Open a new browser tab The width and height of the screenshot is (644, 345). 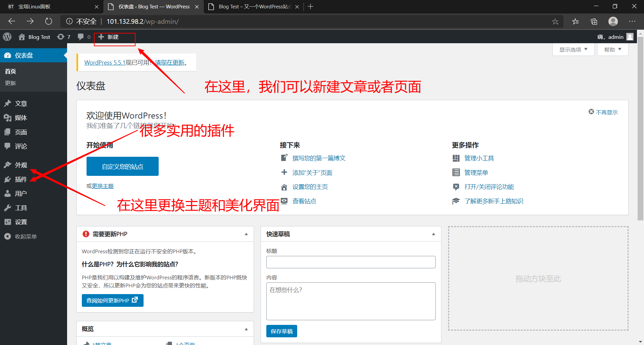point(310,7)
